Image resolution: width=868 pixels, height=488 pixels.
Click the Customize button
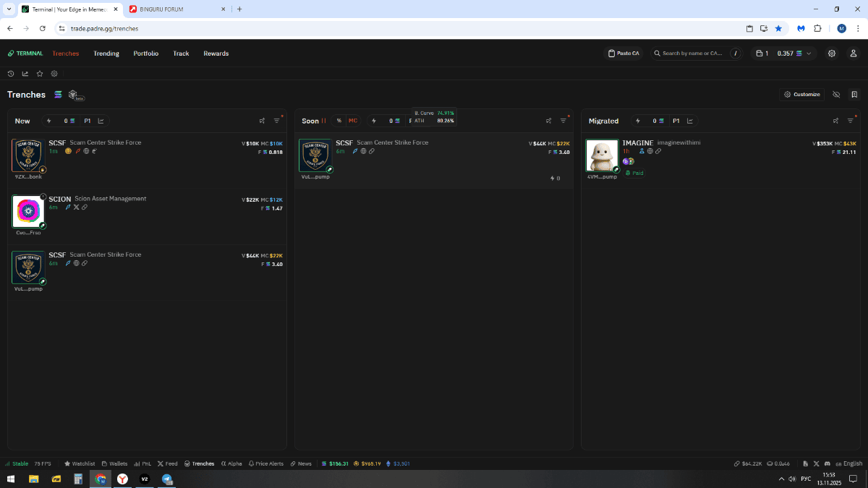pos(802,95)
